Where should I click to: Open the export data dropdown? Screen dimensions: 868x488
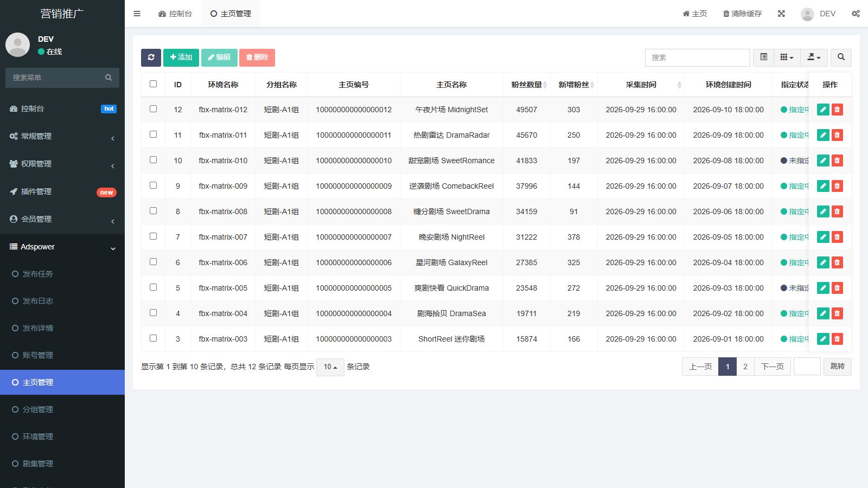[x=814, y=57]
